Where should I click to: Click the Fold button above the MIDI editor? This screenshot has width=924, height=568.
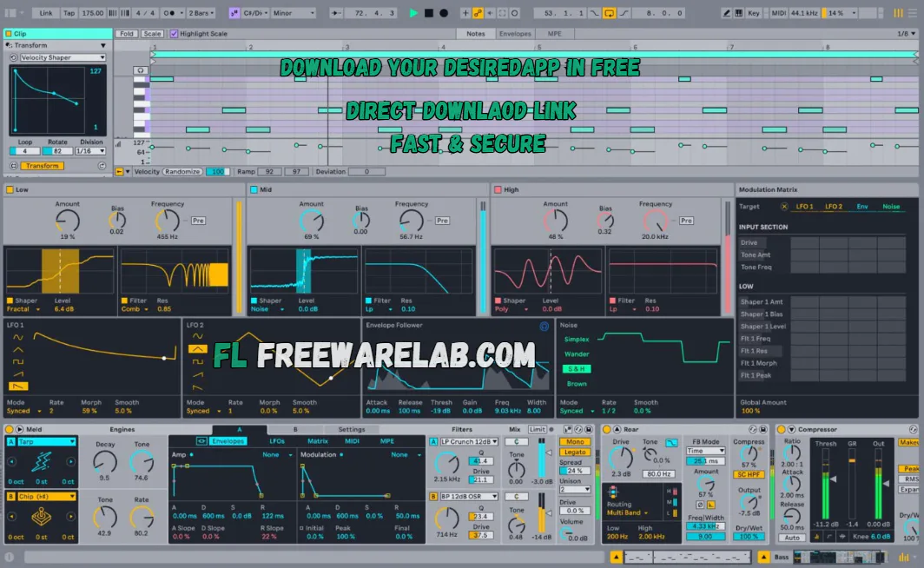click(127, 33)
